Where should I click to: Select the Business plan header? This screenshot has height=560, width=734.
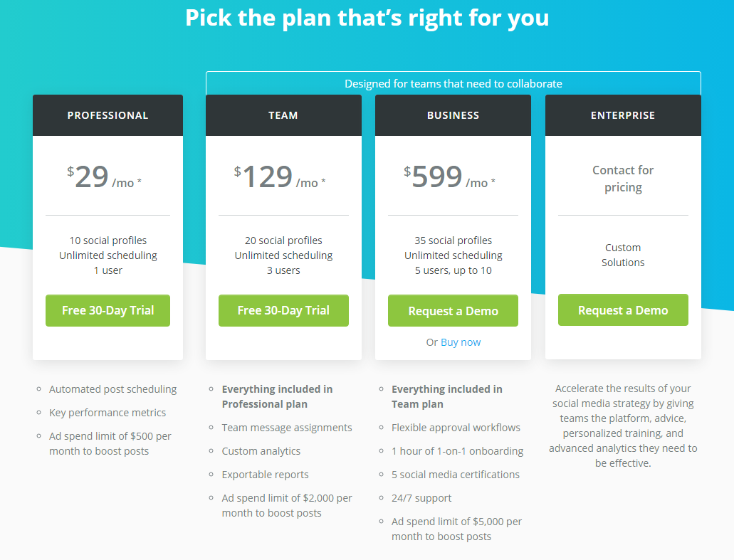tap(453, 115)
